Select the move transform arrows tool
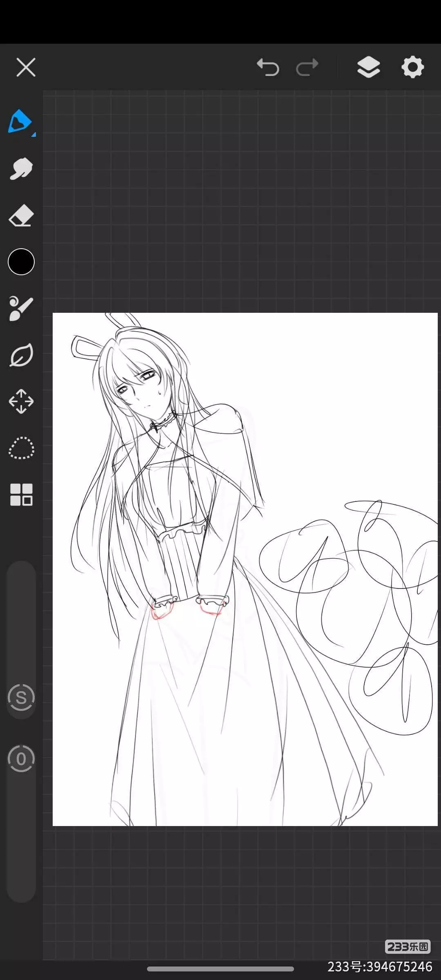Viewport: 441px width, 980px height. pos(21,401)
